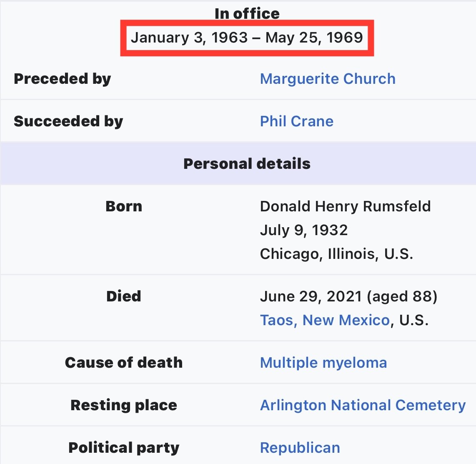Screen dimensions: 476x464
Task: Click the Preceded by label
Action: (x=63, y=79)
